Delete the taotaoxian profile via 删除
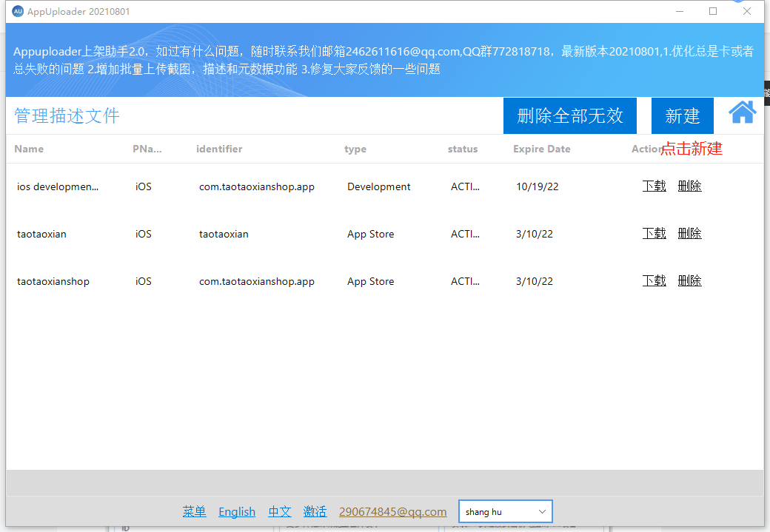 click(689, 233)
